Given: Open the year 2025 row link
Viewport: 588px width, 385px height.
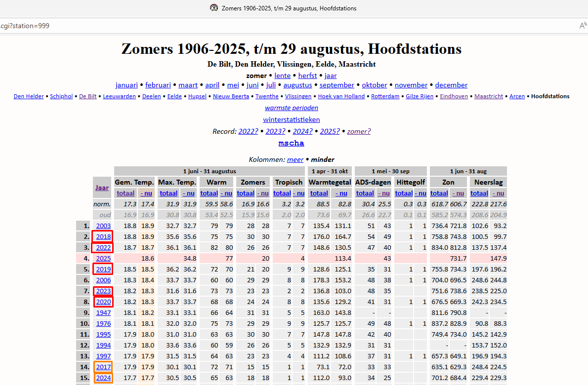Looking at the screenshot, I should click(103, 259).
